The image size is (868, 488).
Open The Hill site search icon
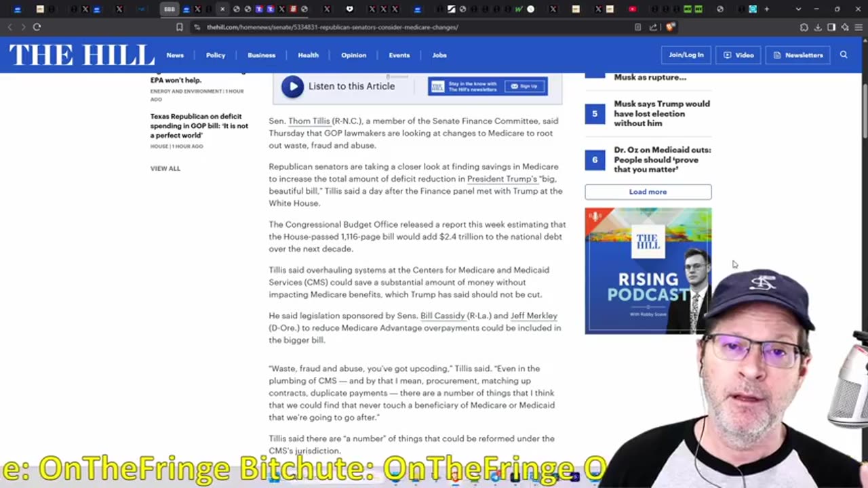[x=844, y=55]
